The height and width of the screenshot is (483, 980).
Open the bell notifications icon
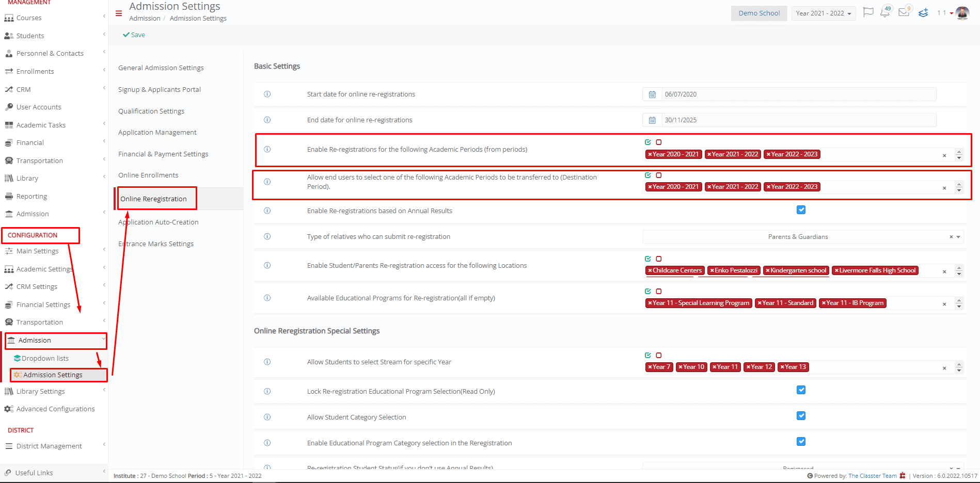885,13
